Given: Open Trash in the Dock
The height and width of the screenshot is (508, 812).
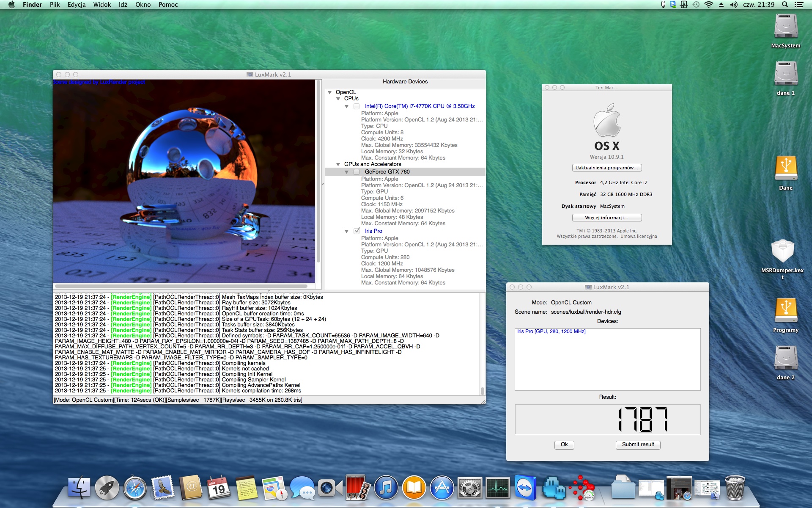Looking at the screenshot, I should tap(735, 488).
